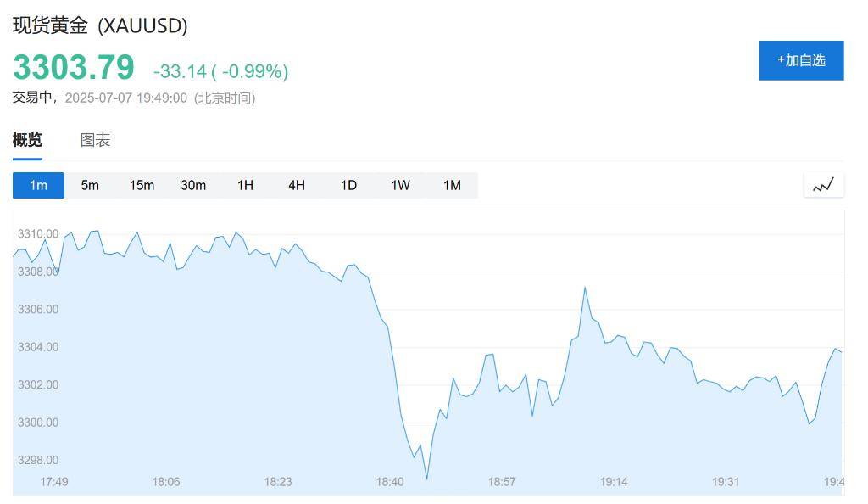Screen dimensions: 868x504
Task: Switch to the weekly 1W view
Action: point(399,184)
